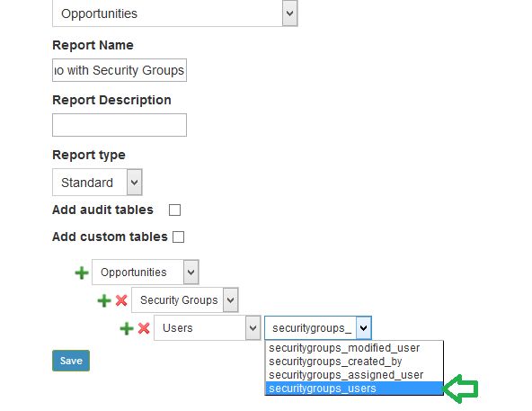Click the green plus beside Opportunities
This screenshot has height=411, width=532.
click(x=82, y=273)
